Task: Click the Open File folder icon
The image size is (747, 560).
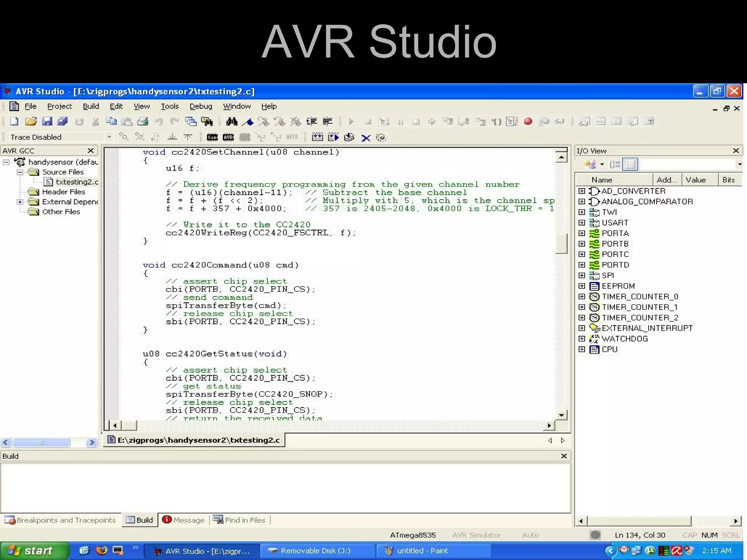Action: [x=31, y=121]
